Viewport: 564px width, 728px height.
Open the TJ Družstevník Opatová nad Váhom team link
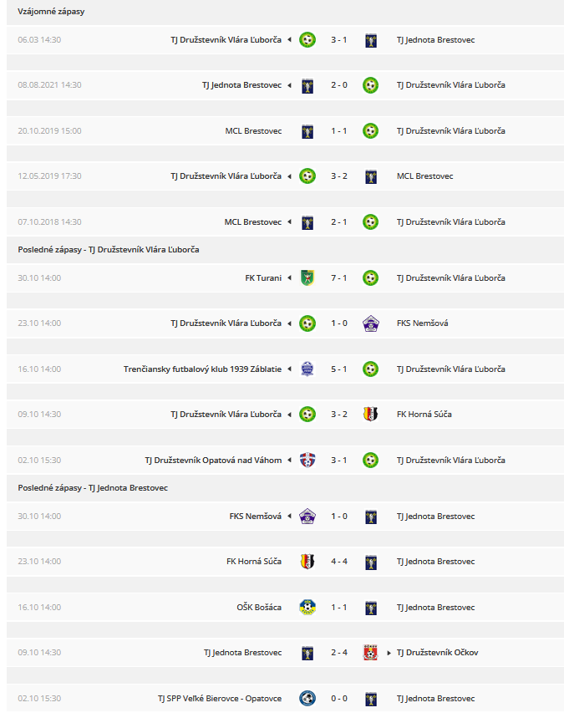(x=213, y=460)
